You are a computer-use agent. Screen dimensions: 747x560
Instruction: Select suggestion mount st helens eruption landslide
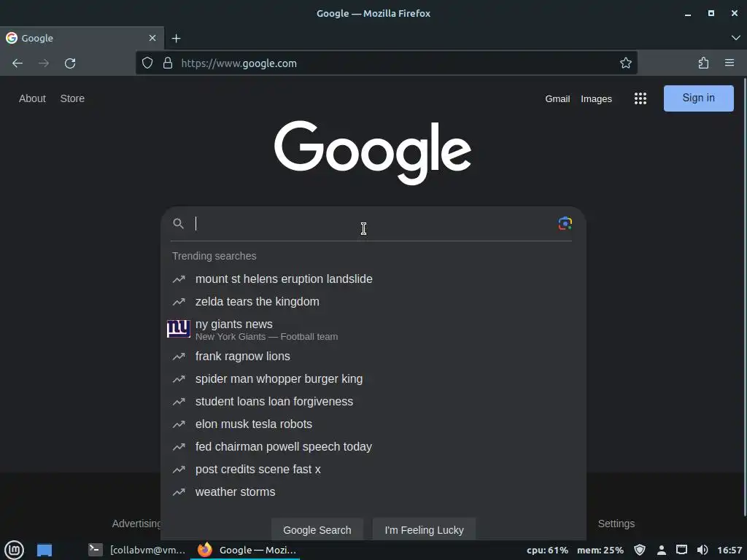pos(373,279)
